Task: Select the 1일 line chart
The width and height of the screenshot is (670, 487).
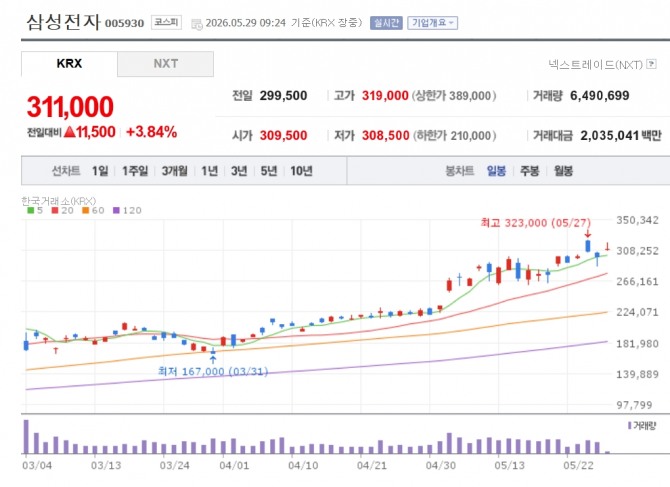Action: tap(100, 171)
